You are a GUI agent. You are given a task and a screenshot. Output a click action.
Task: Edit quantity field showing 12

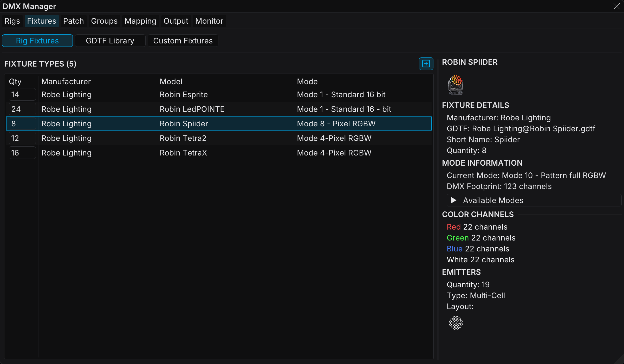[x=22, y=138]
